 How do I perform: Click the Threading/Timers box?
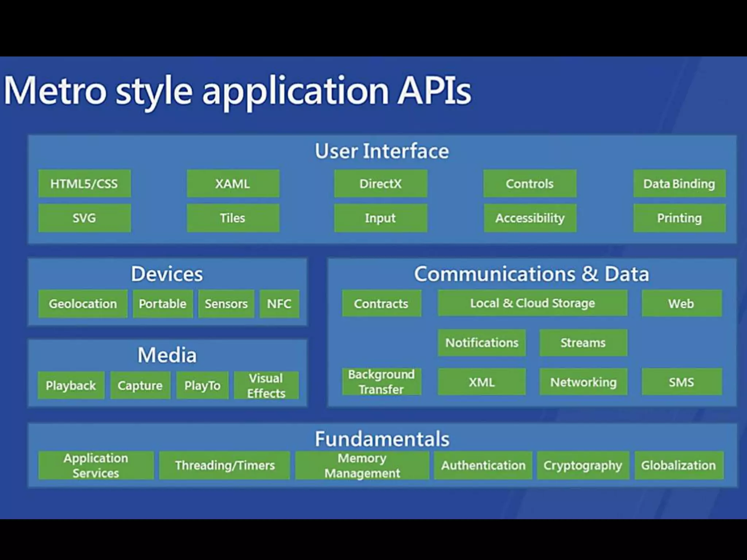(224, 465)
